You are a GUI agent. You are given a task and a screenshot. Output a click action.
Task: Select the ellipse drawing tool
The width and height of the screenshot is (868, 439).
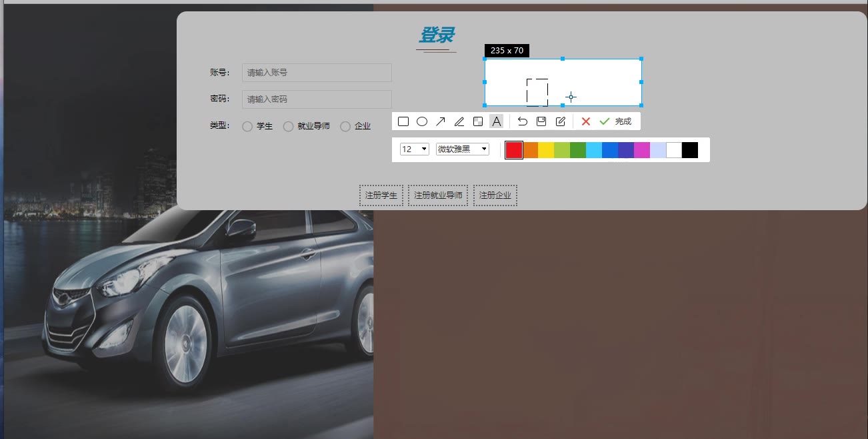coord(422,121)
